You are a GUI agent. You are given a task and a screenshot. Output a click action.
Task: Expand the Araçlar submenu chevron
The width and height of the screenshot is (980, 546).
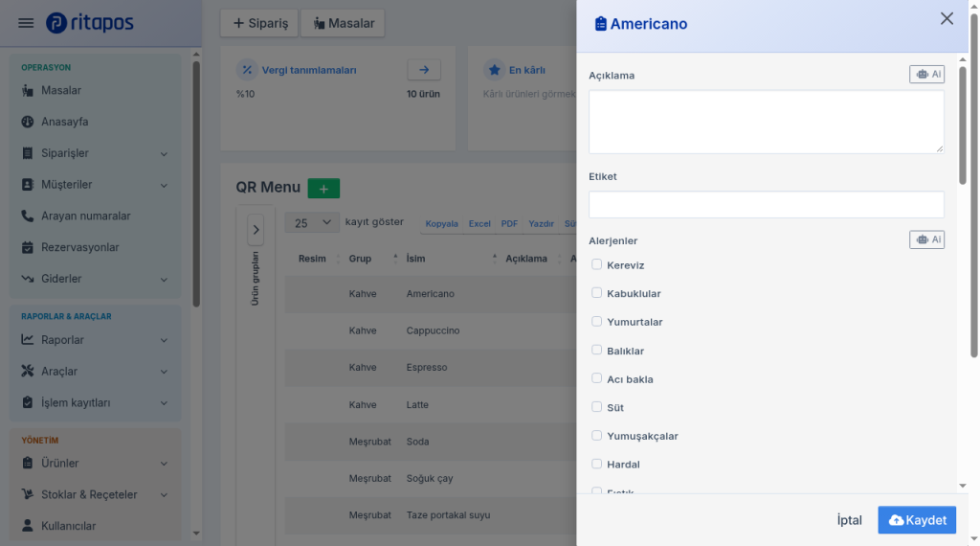coord(164,372)
